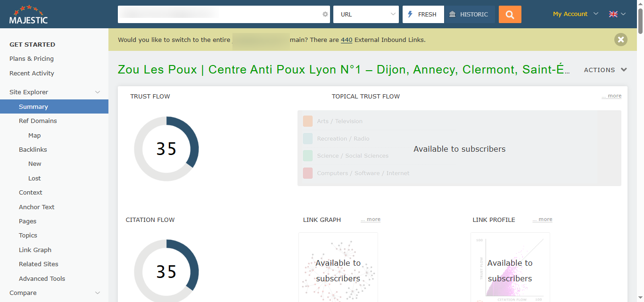The width and height of the screenshot is (644, 302).
Task: Click the Link Graph thumbnail
Action: [x=338, y=267]
